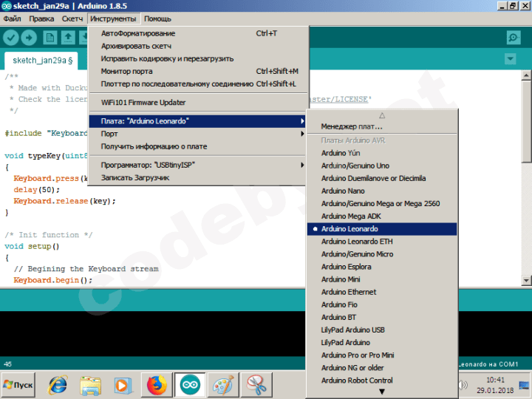532x399 pixels.
Task: Select Arduino Pro or Pro Mini board
Action: pyautogui.click(x=382, y=355)
